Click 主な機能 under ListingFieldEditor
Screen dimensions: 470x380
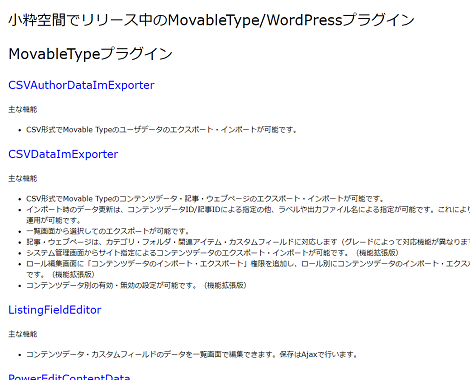(x=23, y=334)
